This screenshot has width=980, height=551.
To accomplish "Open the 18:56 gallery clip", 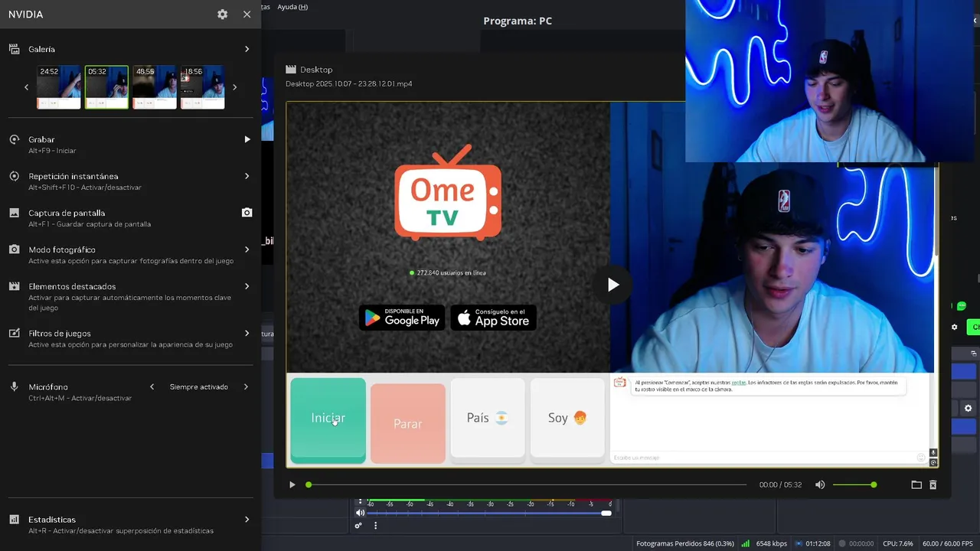I will pyautogui.click(x=203, y=87).
